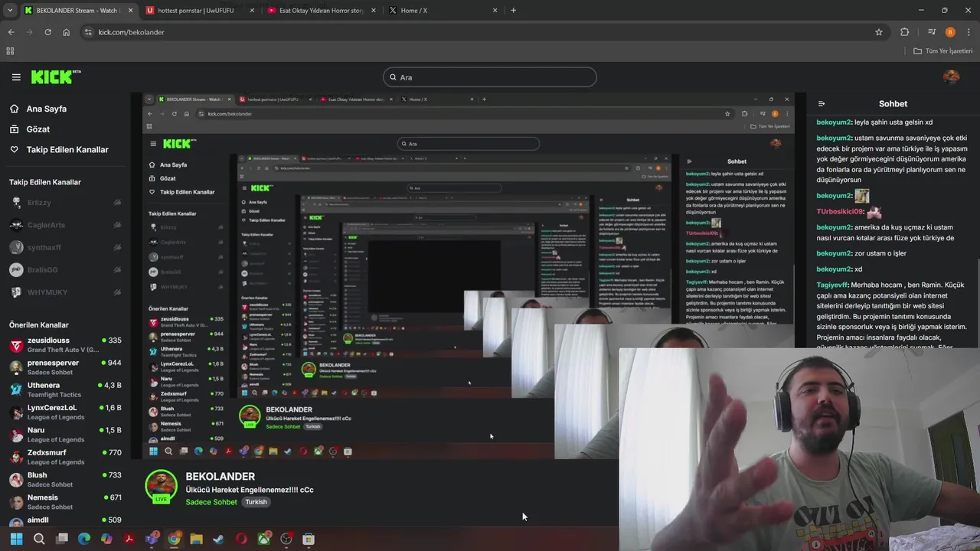The width and height of the screenshot is (980, 551).
Task: Close the Home / X tab
Action: point(495,11)
